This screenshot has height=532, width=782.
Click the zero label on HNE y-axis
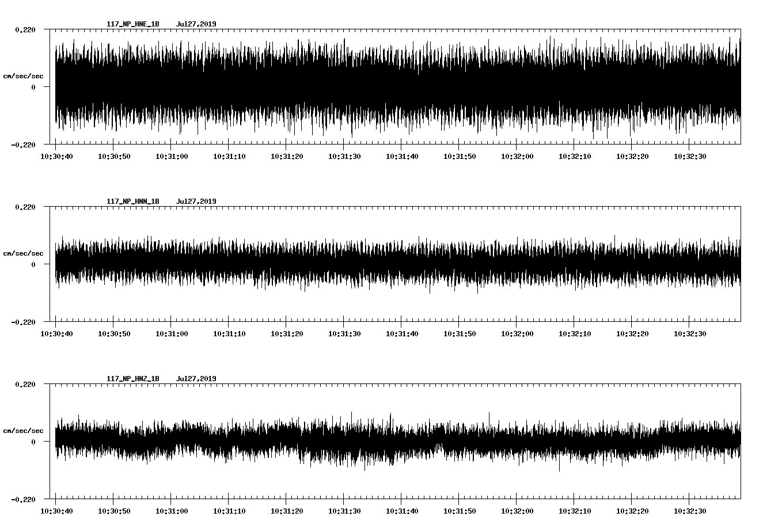tap(33, 87)
